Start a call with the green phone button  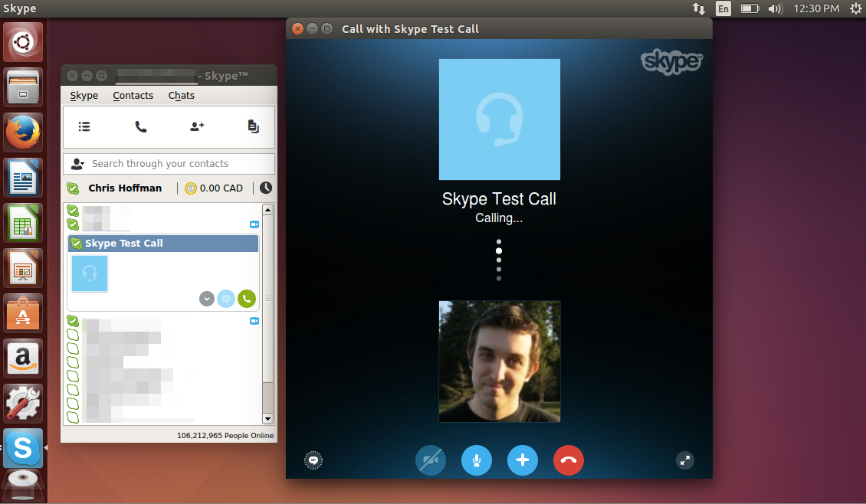tap(246, 299)
